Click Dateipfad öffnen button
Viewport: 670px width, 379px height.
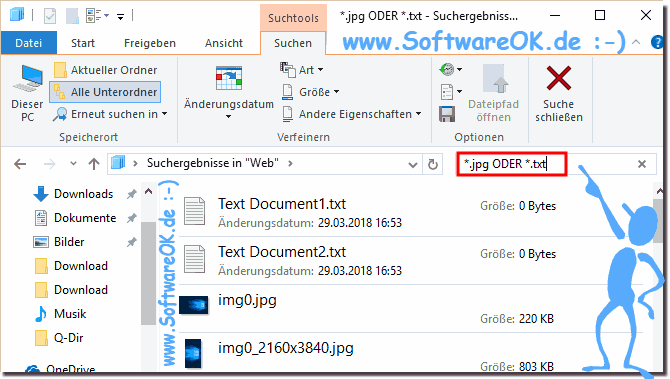coord(494,93)
